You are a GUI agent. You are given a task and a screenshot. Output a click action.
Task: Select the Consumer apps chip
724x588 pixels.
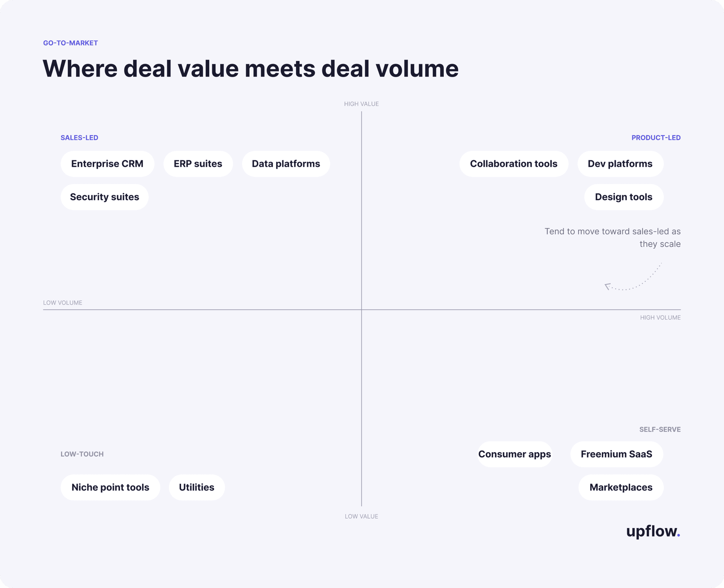[515, 454]
